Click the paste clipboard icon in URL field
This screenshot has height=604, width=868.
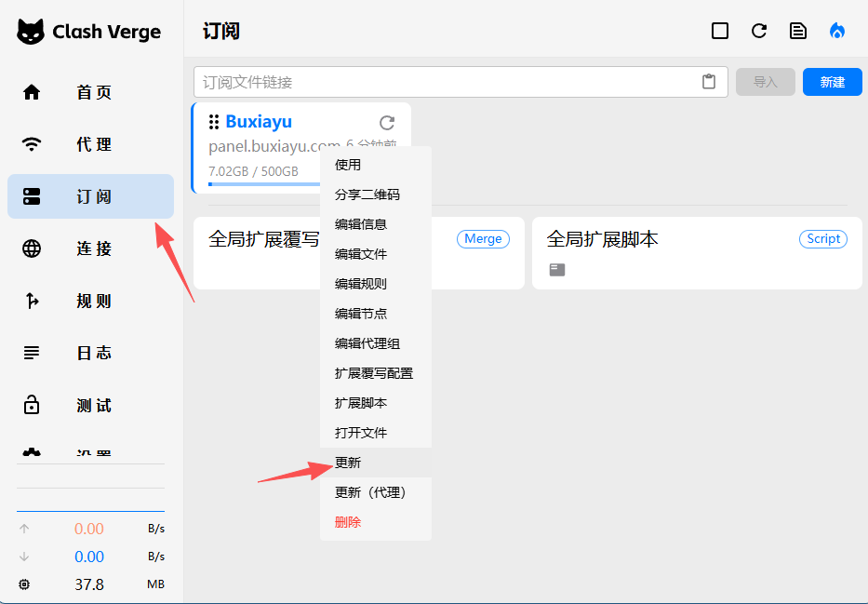[709, 82]
